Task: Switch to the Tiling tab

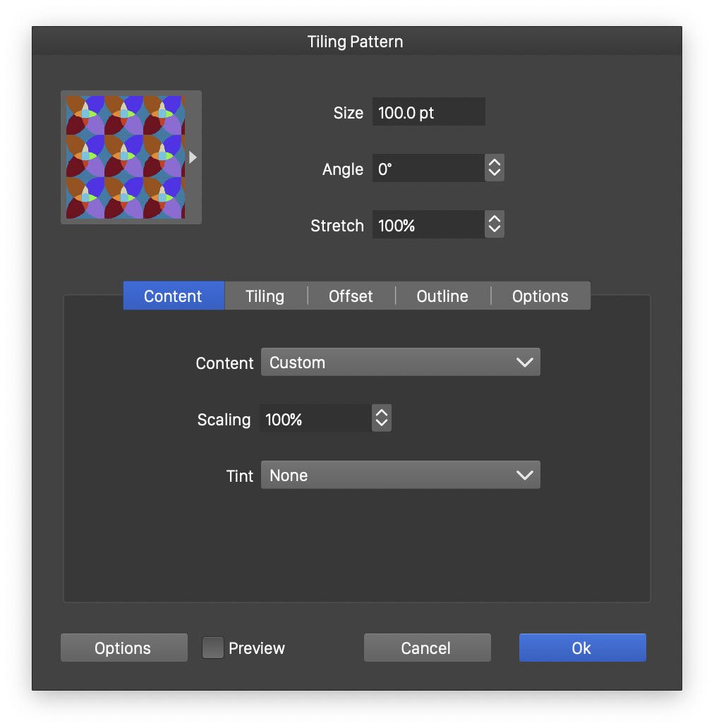Action: coord(265,296)
